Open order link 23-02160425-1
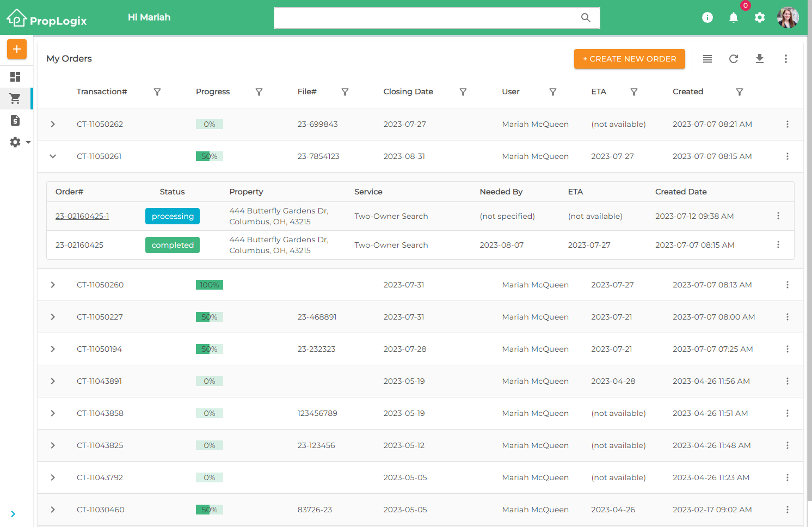Image resolution: width=812 pixels, height=527 pixels. 82,216
